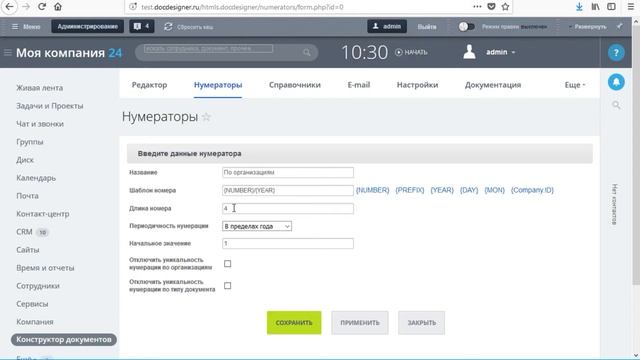Log out with the Выйти link
640x360 pixels.
click(x=427, y=27)
